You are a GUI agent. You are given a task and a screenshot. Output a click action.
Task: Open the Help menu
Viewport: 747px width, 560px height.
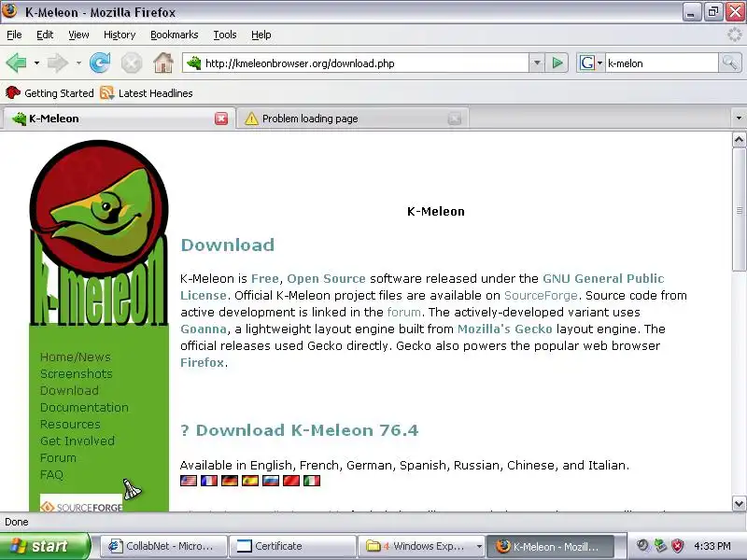tap(261, 35)
